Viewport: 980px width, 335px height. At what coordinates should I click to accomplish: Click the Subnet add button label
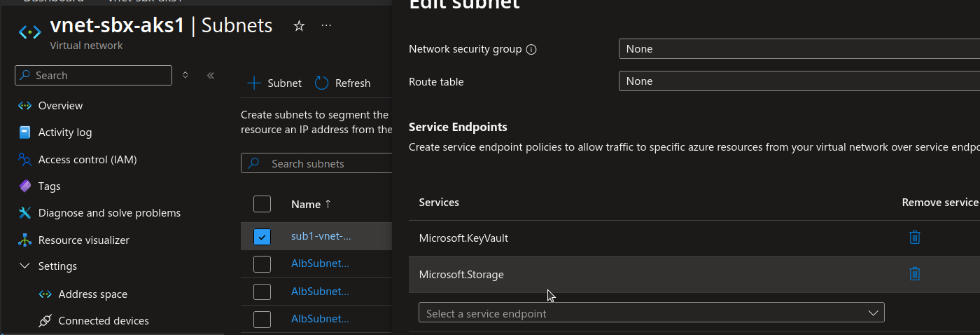click(284, 83)
